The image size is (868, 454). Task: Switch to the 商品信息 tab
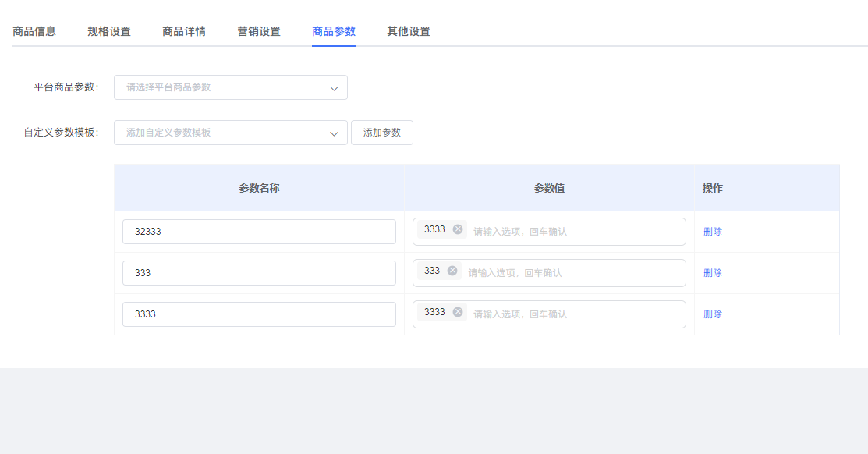(34, 31)
